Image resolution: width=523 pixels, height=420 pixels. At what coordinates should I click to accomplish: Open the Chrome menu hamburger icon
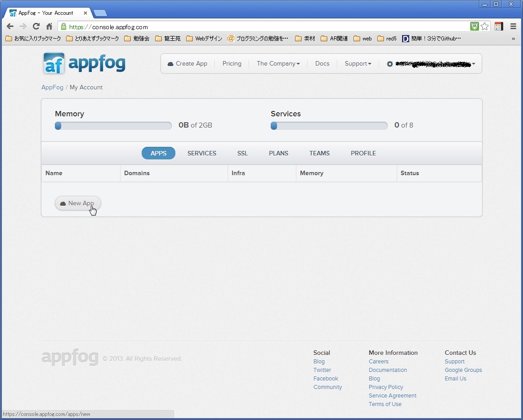(513, 27)
